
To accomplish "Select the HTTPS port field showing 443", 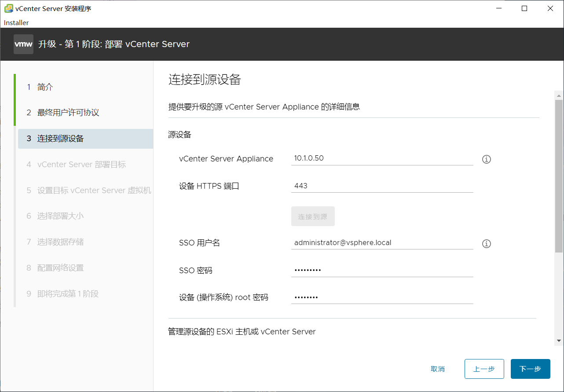I will (x=382, y=185).
